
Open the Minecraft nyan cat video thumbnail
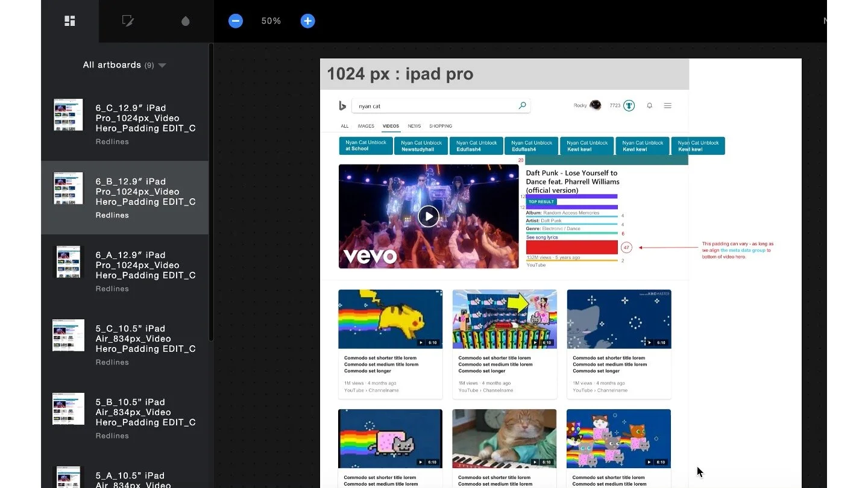(x=505, y=319)
